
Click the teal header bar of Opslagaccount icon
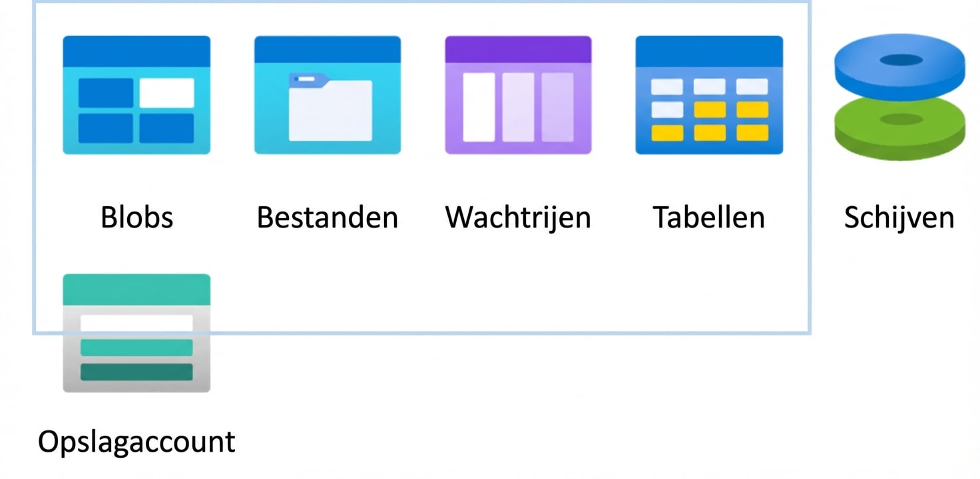136,289
